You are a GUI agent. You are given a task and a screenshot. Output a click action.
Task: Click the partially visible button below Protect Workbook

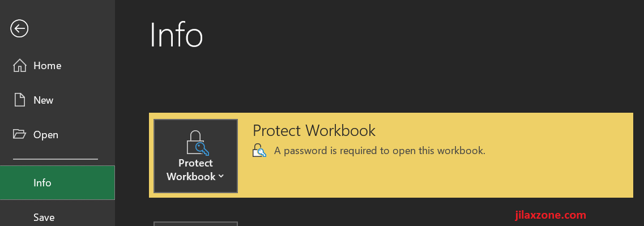coord(195,224)
